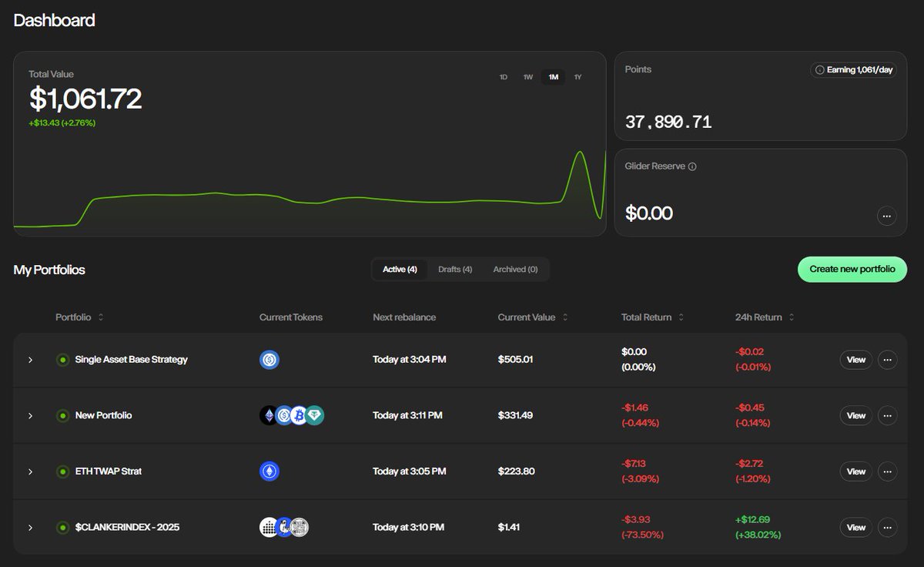
Task: Click the Tether token icon in New Portfolio row
Action: click(313, 415)
